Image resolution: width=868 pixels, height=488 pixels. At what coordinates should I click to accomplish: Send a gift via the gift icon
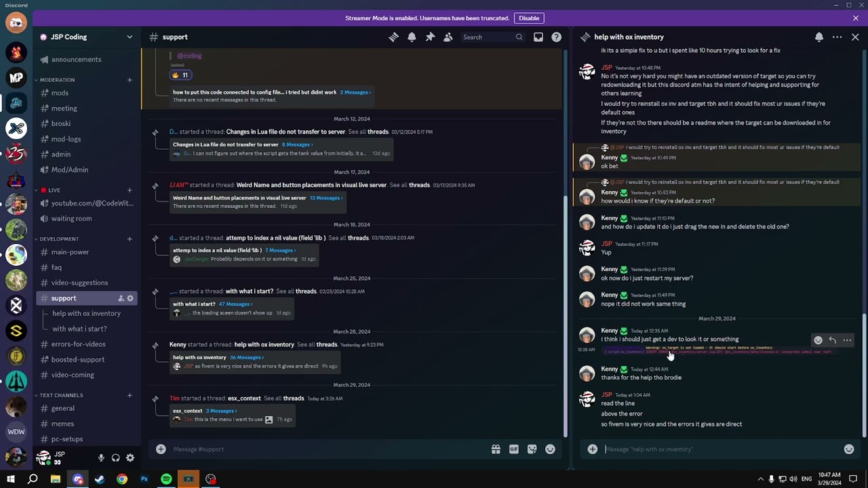496,449
